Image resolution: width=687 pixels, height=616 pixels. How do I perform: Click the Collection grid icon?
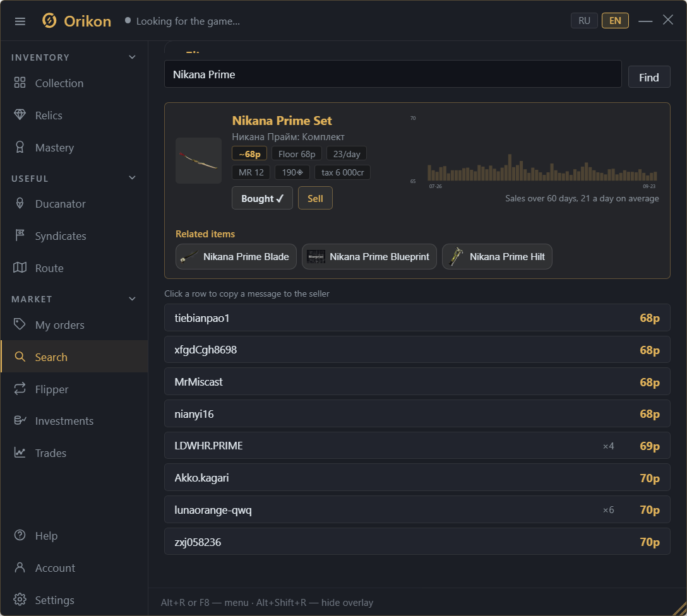20,83
